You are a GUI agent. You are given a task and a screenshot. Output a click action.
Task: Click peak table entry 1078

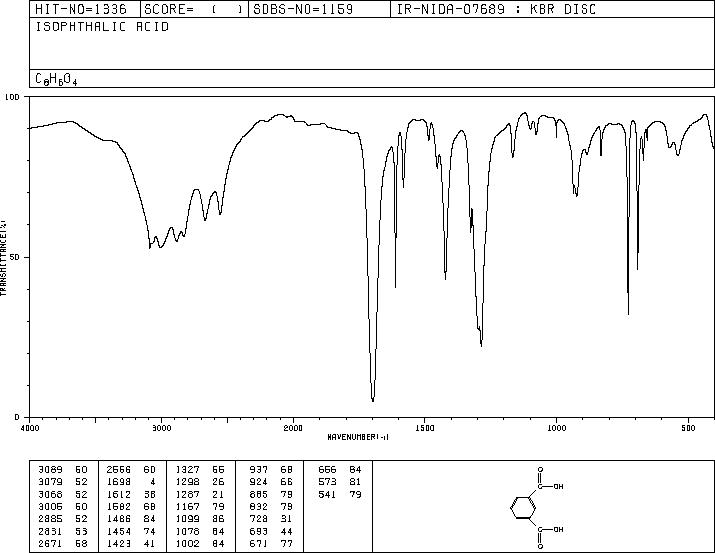(187, 532)
